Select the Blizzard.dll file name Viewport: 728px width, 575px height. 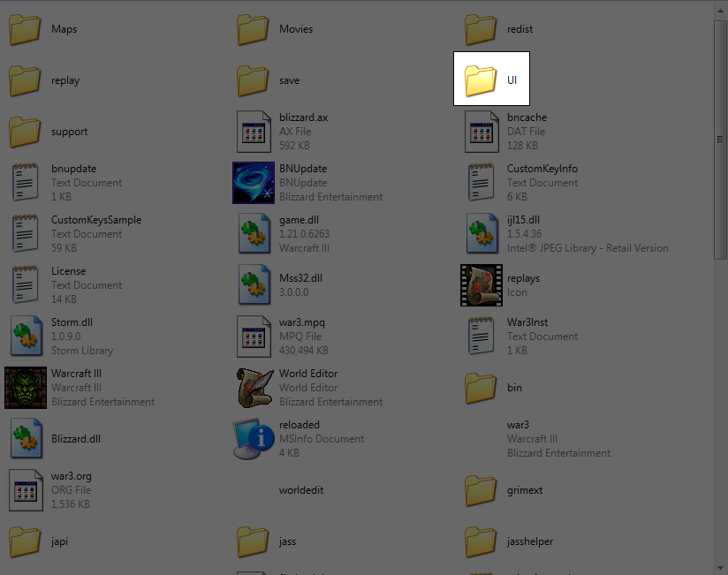pos(76,439)
